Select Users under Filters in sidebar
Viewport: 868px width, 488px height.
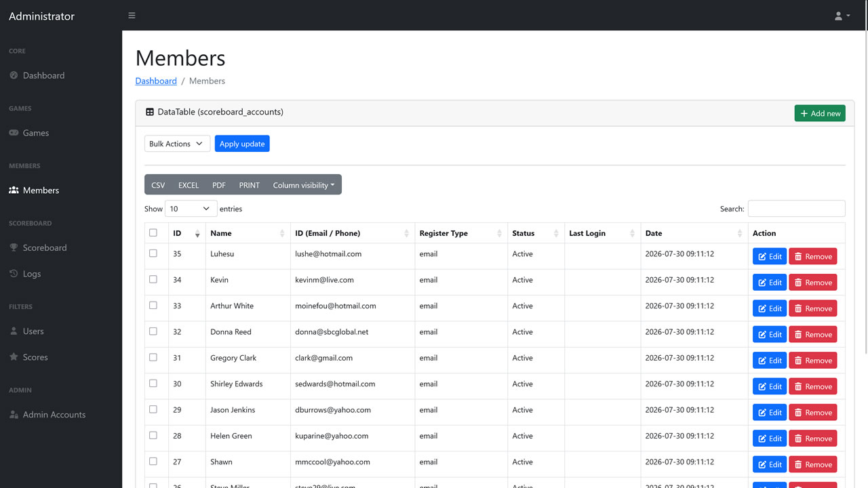point(33,331)
